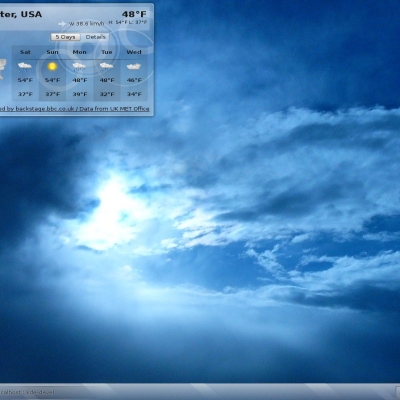Open the Details tab in weather widget
Screen dimensions: 400x400
95,37
